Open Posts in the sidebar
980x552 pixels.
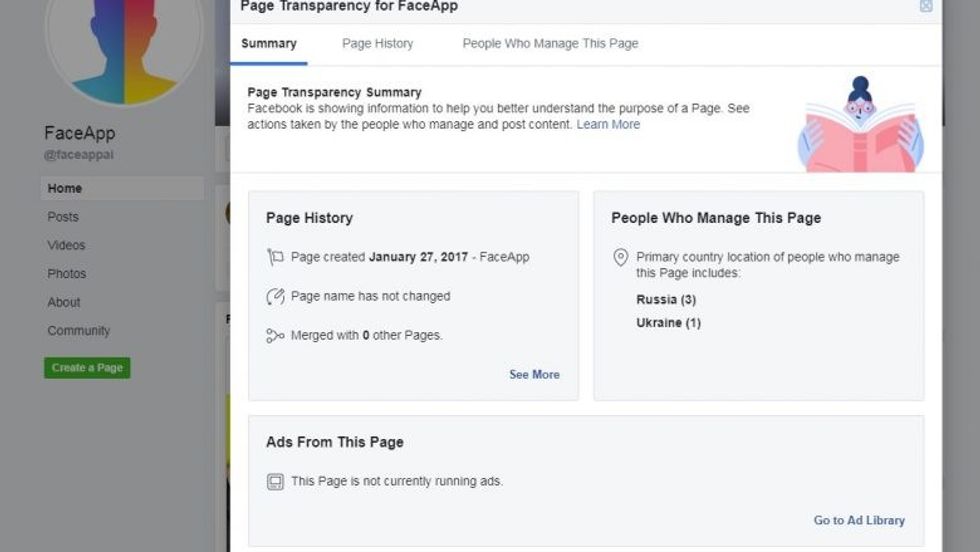point(63,217)
